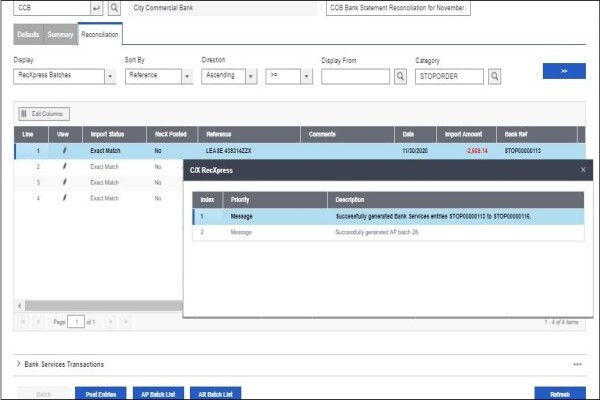Click the pencil view icon on line 4
The image size is (600, 400).
tap(64, 198)
